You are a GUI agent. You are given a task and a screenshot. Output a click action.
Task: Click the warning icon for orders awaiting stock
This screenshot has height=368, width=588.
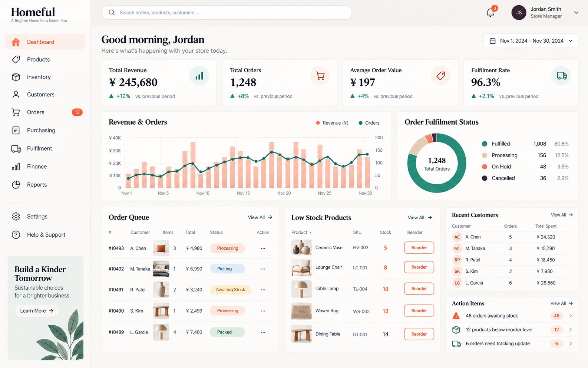tap(456, 316)
